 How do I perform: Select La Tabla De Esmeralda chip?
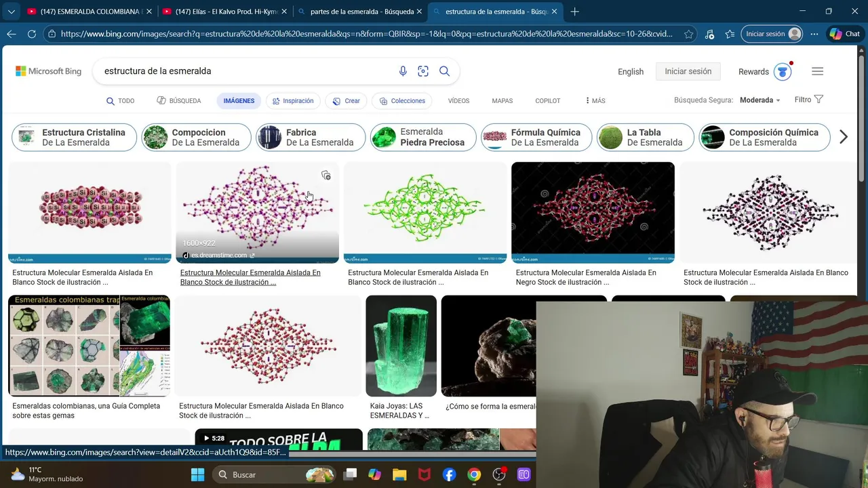tap(646, 138)
